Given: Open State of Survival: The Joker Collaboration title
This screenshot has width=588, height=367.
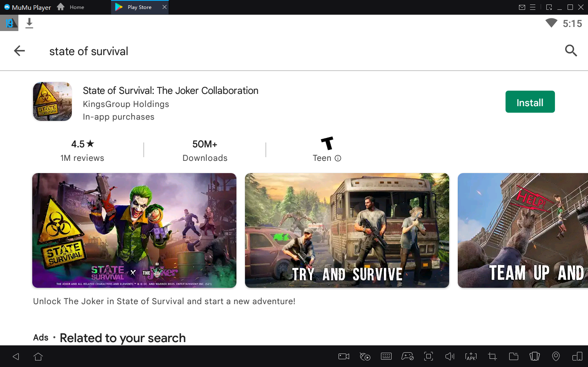Looking at the screenshot, I should tap(171, 91).
